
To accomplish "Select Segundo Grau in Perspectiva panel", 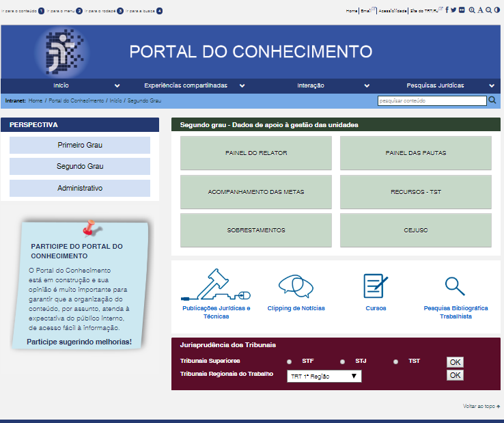I will click(x=80, y=166).
